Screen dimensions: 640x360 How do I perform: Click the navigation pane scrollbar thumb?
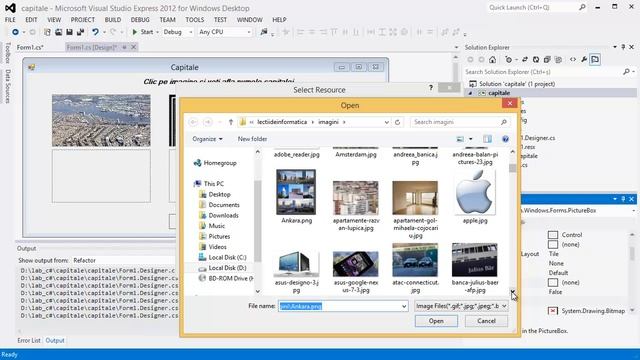(x=258, y=220)
